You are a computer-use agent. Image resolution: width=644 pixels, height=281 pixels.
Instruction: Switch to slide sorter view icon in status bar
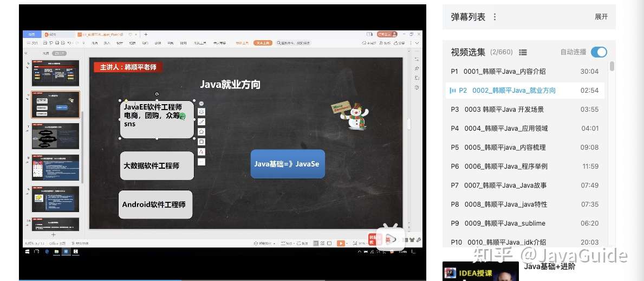pyautogui.click(x=323, y=243)
